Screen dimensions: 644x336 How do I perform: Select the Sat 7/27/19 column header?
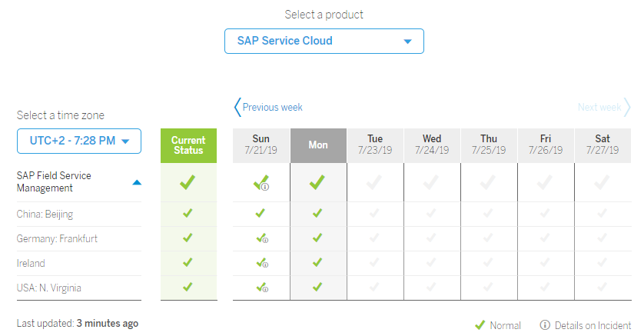[x=603, y=145]
